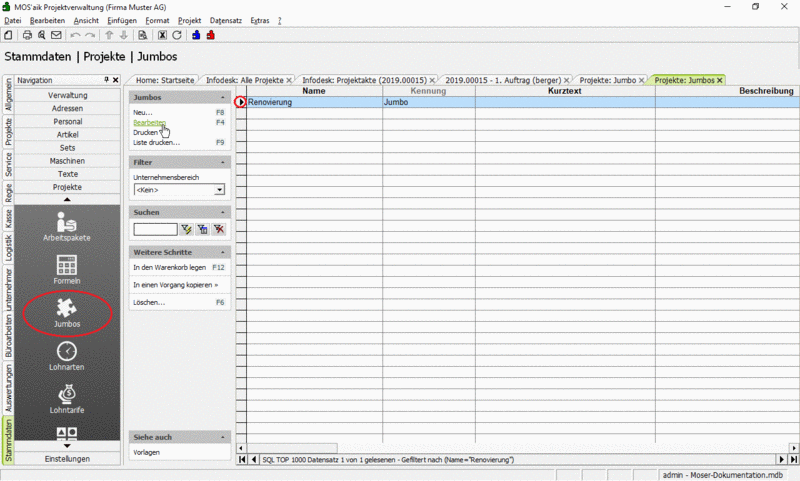
Task: Click the new document toolbar icon
Action: click(x=8, y=35)
